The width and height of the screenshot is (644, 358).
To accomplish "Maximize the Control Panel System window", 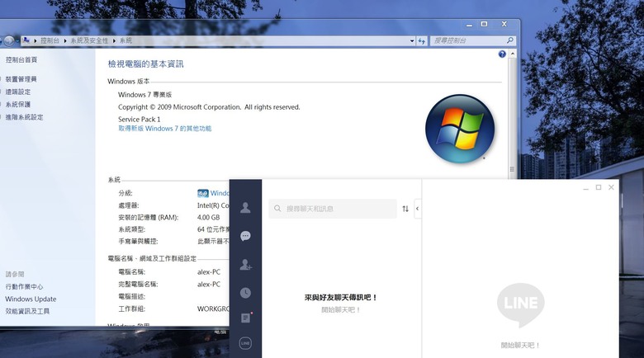I will pyautogui.click(x=484, y=24).
